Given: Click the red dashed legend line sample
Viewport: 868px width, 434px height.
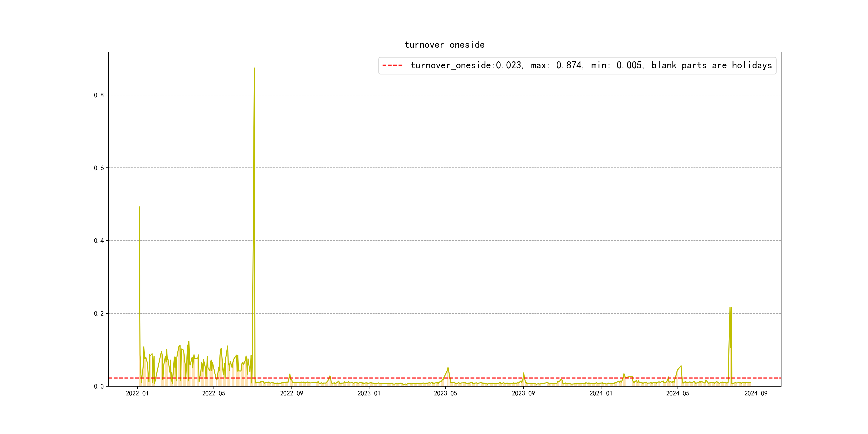Looking at the screenshot, I should pos(392,65).
